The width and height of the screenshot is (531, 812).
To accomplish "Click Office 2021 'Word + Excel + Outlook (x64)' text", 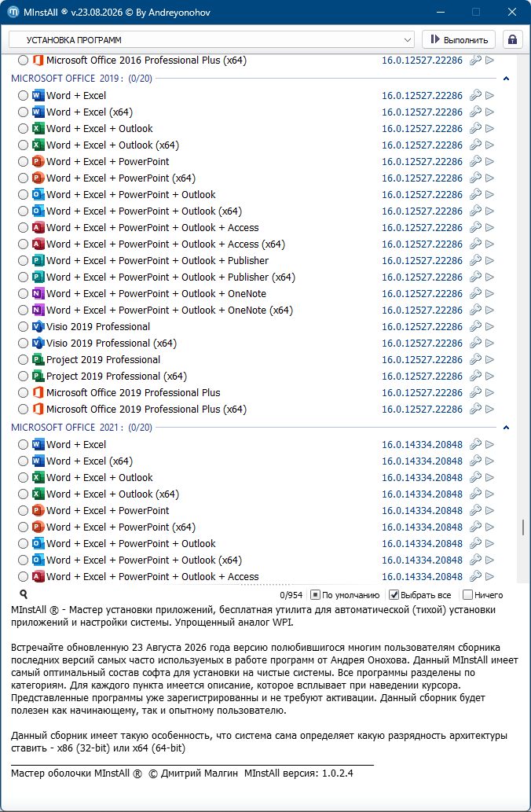I will coord(113,494).
